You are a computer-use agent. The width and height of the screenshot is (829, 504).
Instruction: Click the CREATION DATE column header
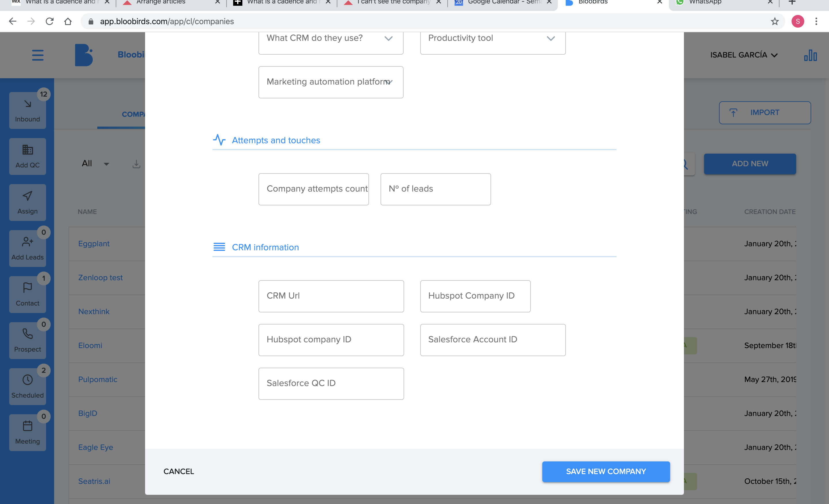pos(769,212)
